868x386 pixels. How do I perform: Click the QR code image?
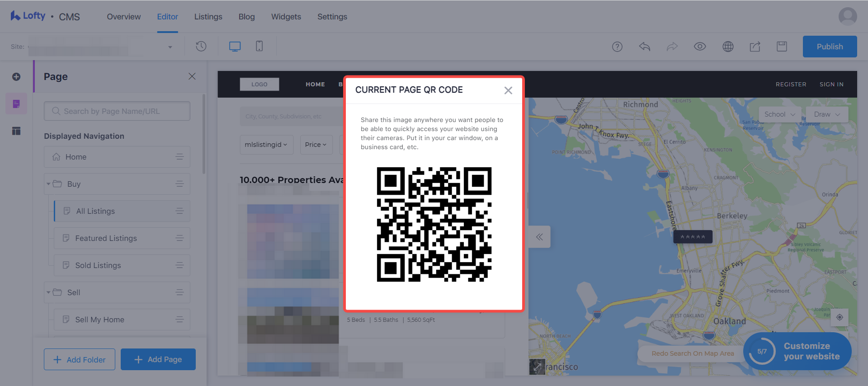pyautogui.click(x=434, y=225)
